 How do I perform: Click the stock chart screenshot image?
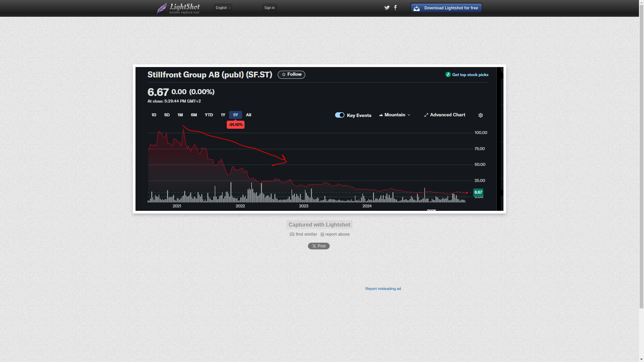tap(319, 139)
